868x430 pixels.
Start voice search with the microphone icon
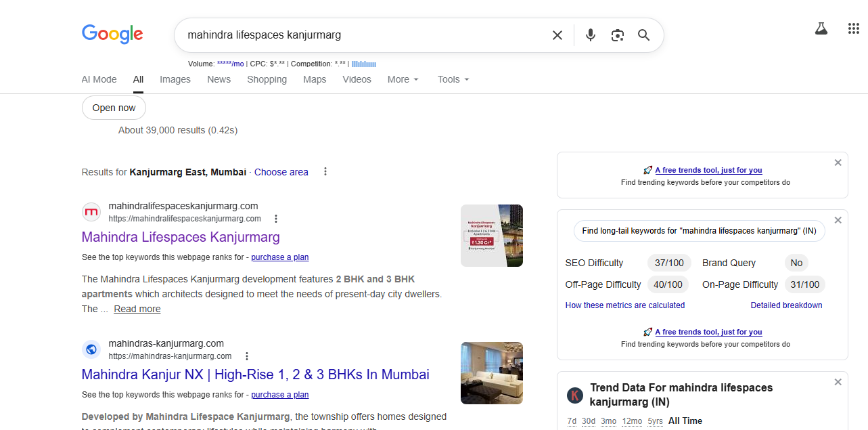coord(591,35)
